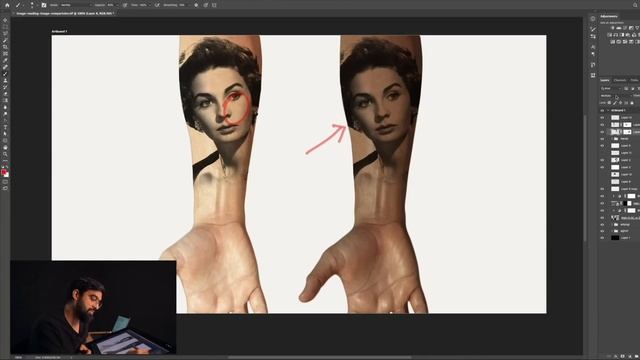
Task: Toggle the Brush Settings panel icon in options bar
Action: click(x=44, y=5)
